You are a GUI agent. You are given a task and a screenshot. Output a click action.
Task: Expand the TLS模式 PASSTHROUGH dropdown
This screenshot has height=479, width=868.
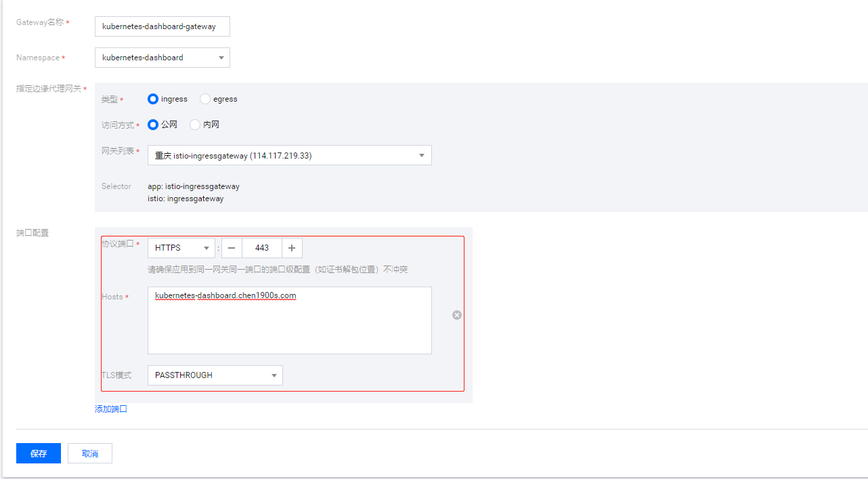coord(215,375)
